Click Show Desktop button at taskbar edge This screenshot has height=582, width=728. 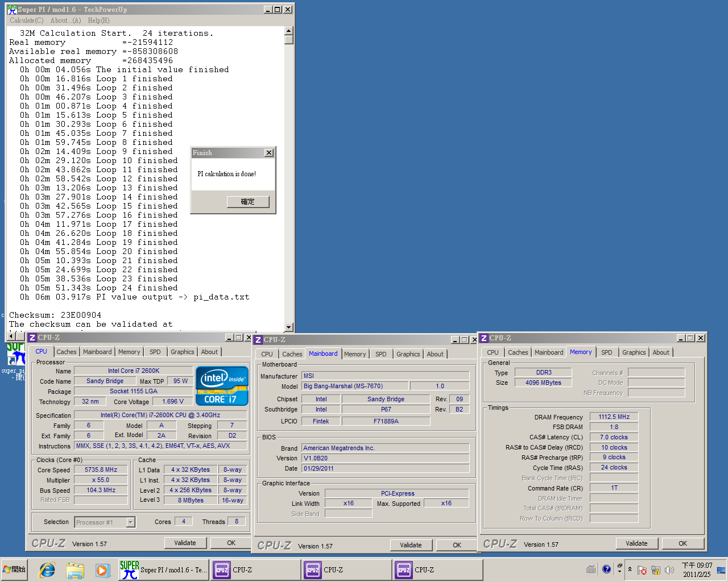point(721,569)
